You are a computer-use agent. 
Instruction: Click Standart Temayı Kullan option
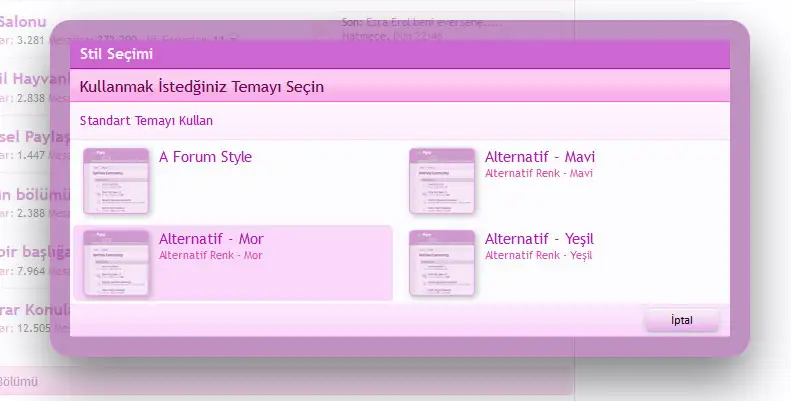click(x=146, y=121)
